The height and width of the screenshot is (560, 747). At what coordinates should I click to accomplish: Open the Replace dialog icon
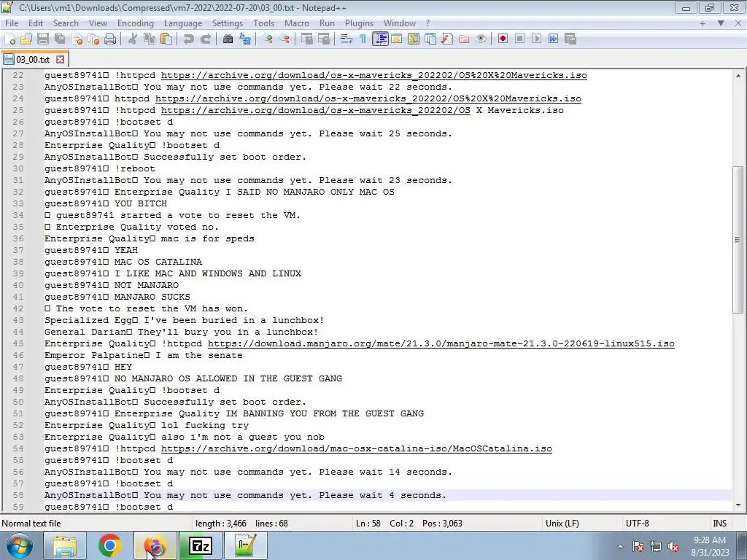click(x=245, y=39)
